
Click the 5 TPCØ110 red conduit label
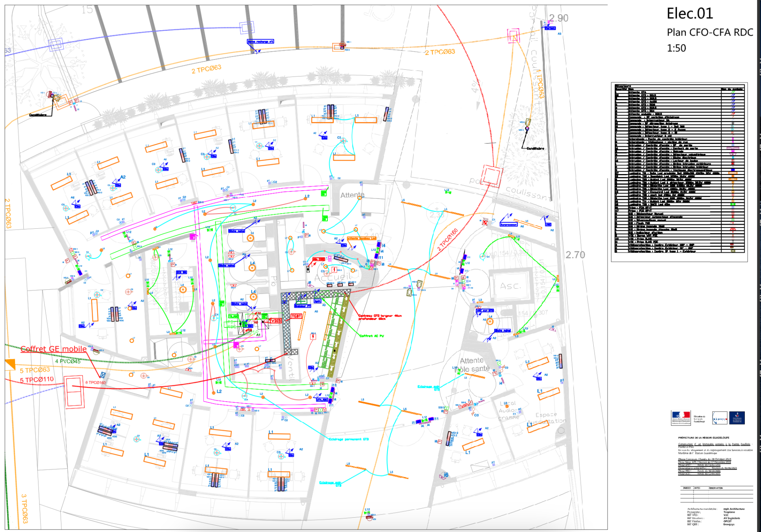37,379
